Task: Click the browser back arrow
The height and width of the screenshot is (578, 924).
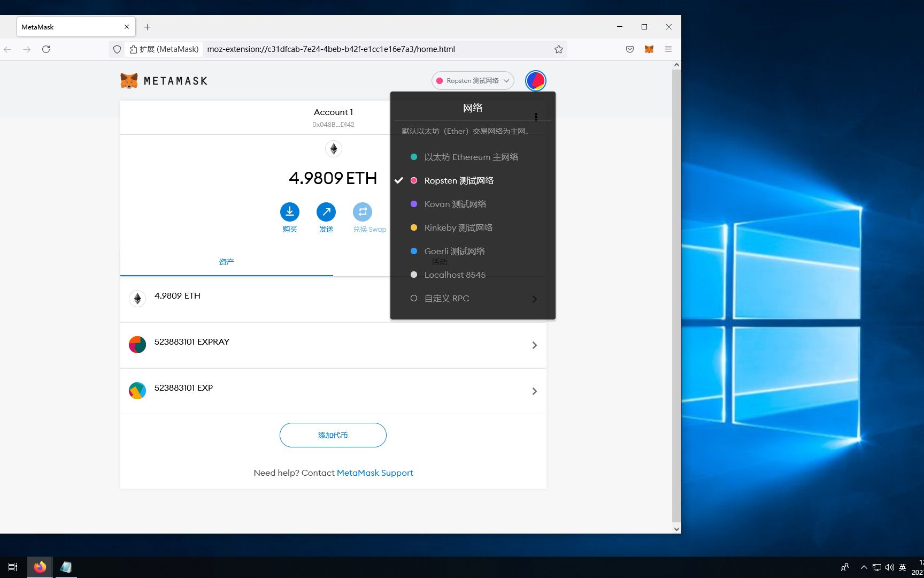Action: [x=7, y=49]
